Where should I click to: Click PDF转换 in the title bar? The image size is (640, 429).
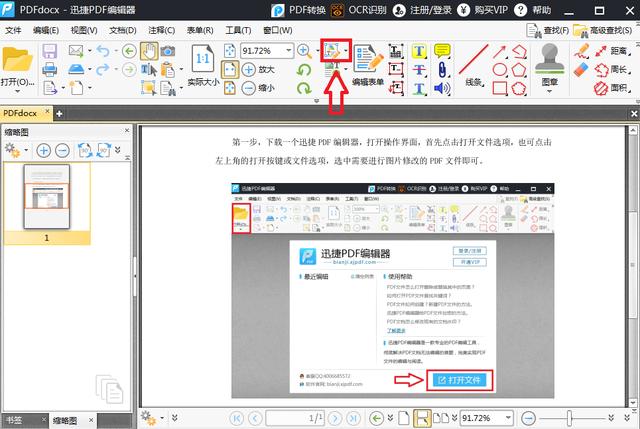coord(299,10)
